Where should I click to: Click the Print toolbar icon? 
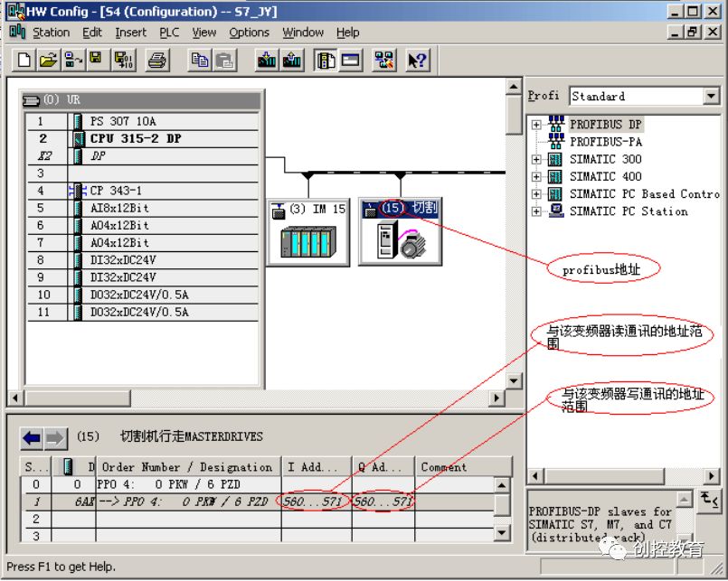click(156, 60)
